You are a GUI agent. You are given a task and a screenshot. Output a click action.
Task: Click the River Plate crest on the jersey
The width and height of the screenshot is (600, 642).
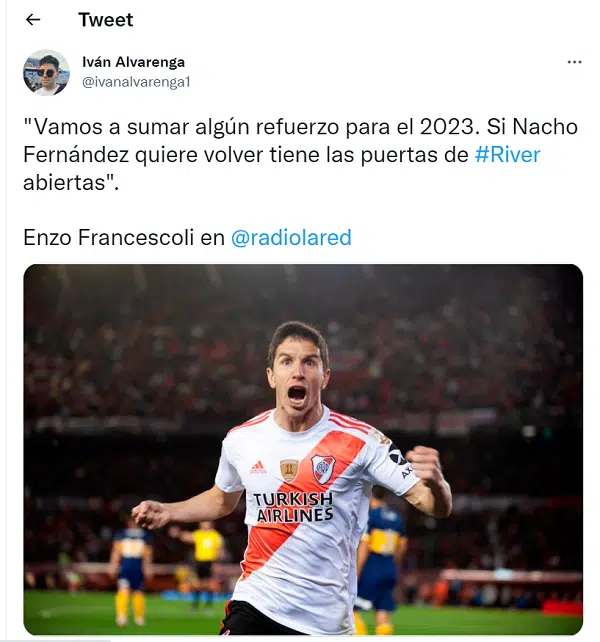pos(323,469)
